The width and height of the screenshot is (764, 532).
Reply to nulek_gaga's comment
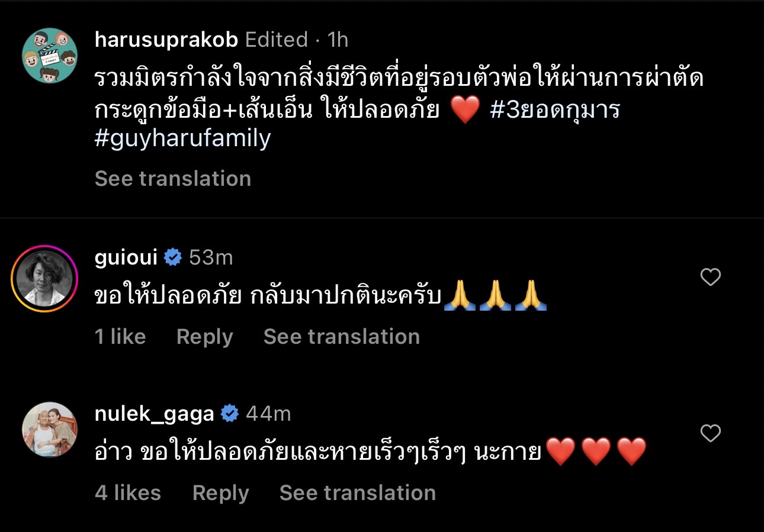pos(220,492)
